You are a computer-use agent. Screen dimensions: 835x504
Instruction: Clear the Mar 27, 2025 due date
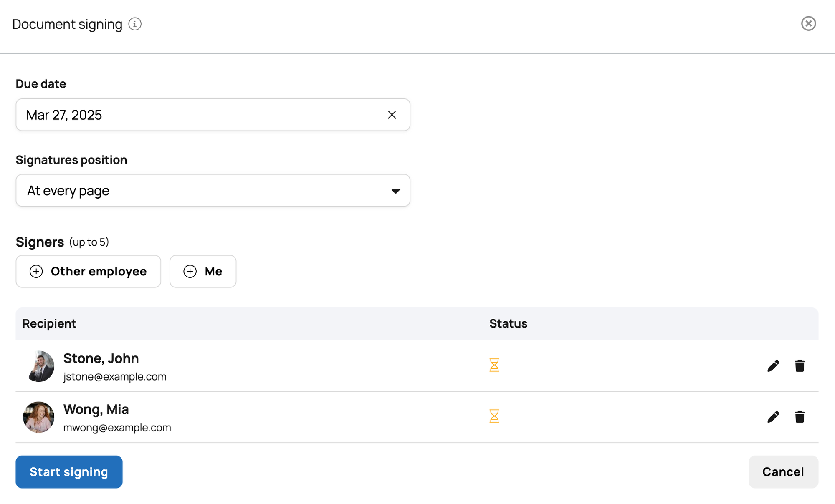pos(392,115)
